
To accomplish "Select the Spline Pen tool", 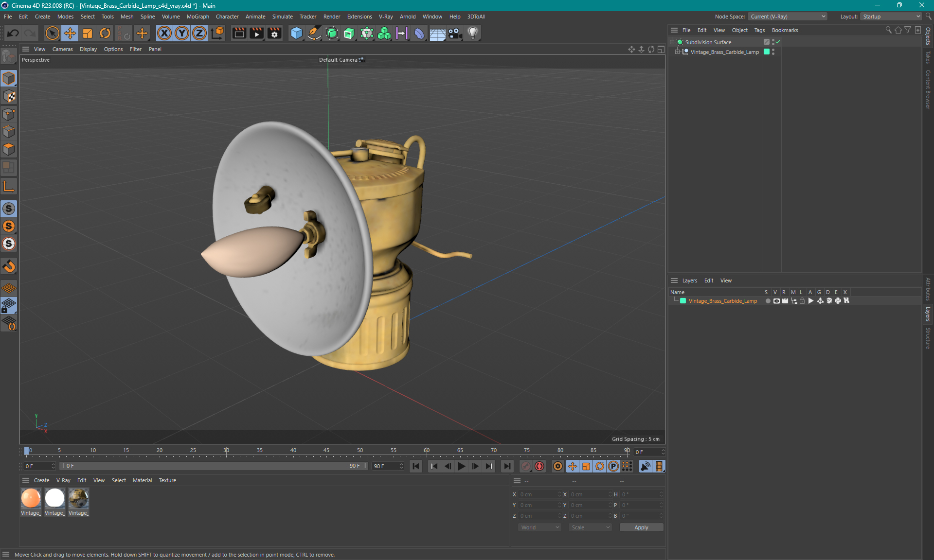I will point(314,33).
